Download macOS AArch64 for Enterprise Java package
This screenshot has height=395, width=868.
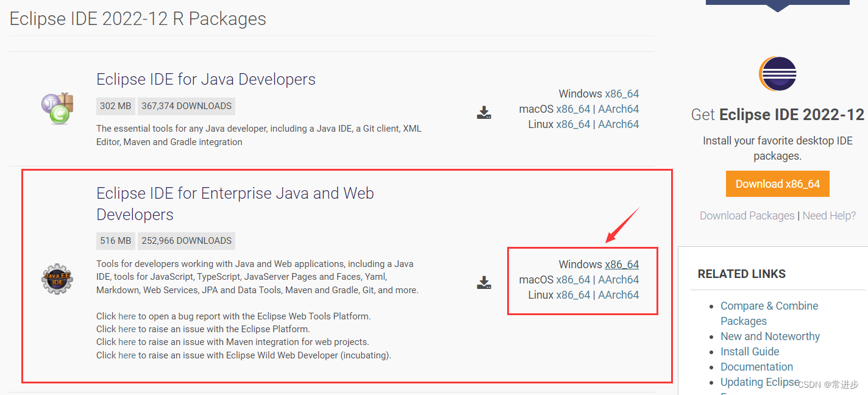pos(619,280)
